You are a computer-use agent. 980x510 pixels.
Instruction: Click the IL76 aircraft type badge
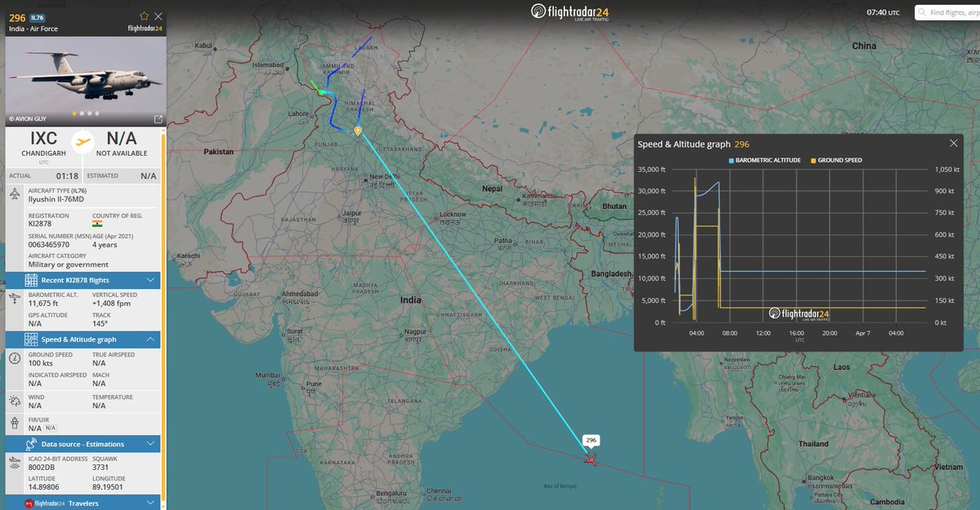tap(38, 16)
